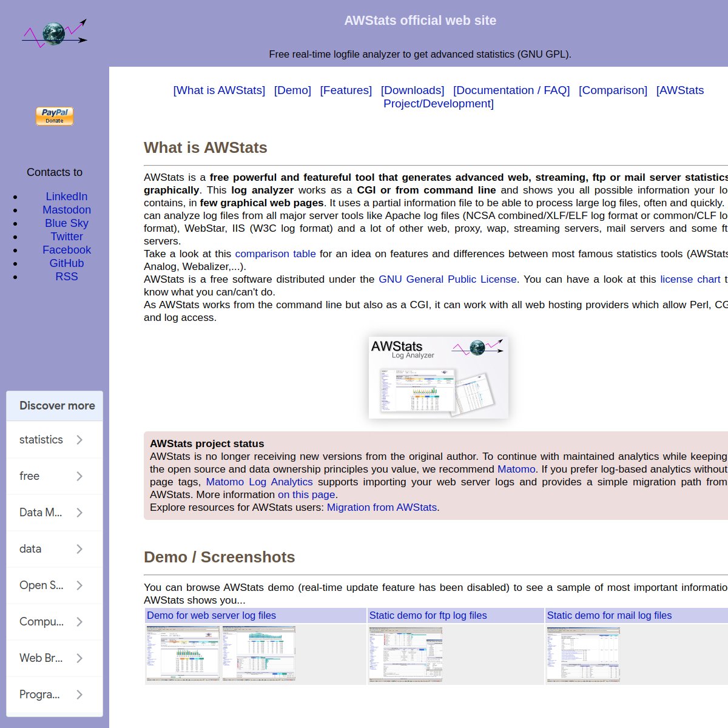
Task: Click the AWStats globe logo
Action: click(x=55, y=33)
